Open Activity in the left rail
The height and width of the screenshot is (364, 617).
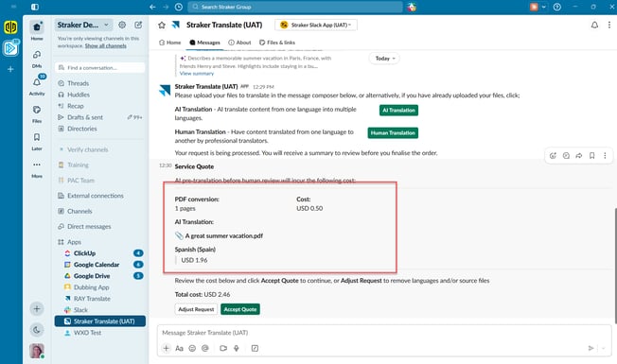[37, 86]
